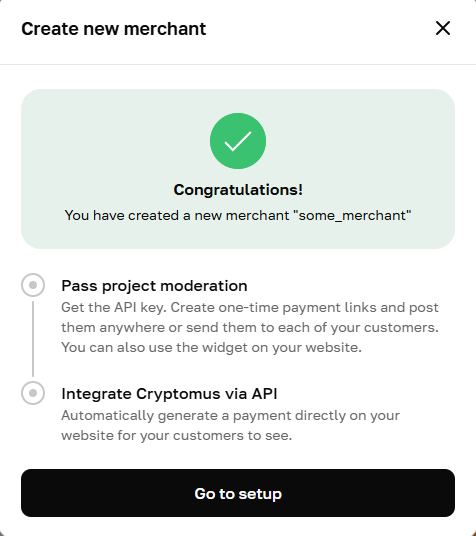Click the "website for your customers to see" line
476x536 pixels.
pos(177,435)
